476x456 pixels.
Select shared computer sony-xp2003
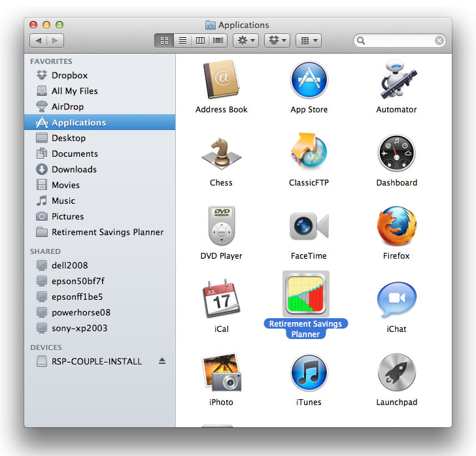point(99,328)
